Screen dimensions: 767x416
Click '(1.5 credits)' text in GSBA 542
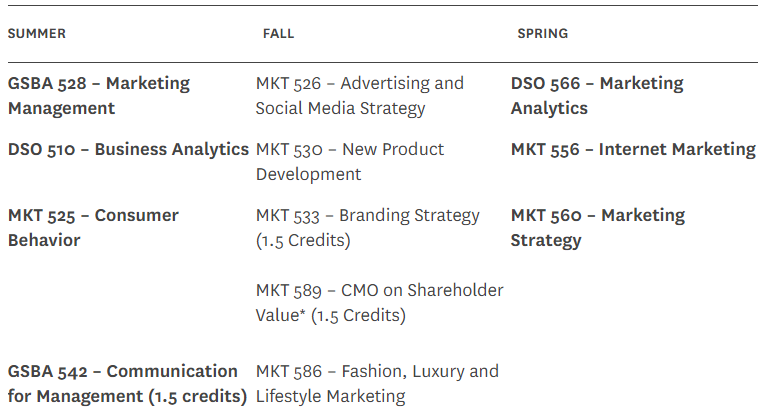click(198, 396)
